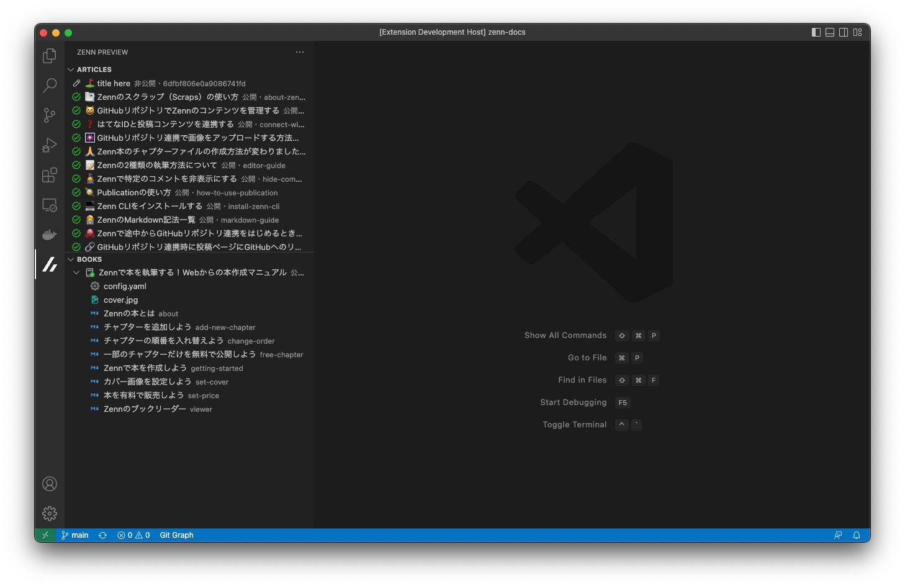The height and width of the screenshot is (588, 905).
Task: Click the remote window indicator in status bar
Action: (45, 535)
